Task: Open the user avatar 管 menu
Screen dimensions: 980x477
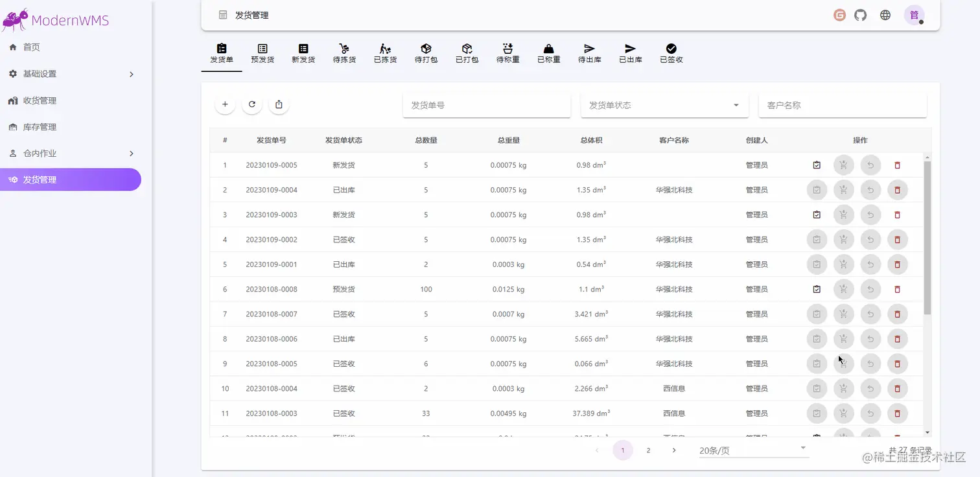Action: (914, 15)
